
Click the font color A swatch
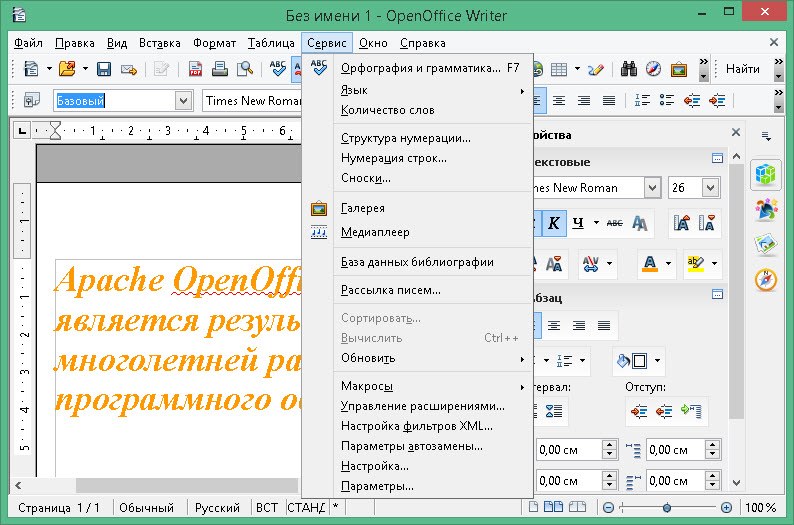650,263
